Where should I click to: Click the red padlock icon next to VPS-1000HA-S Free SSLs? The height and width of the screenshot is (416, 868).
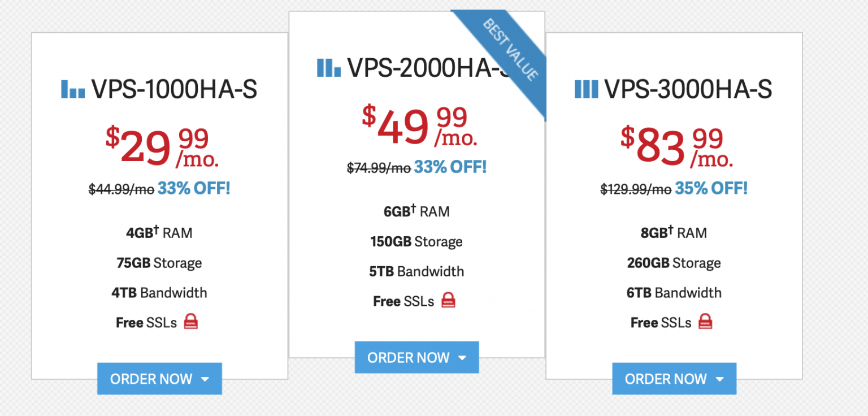(x=190, y=321)
